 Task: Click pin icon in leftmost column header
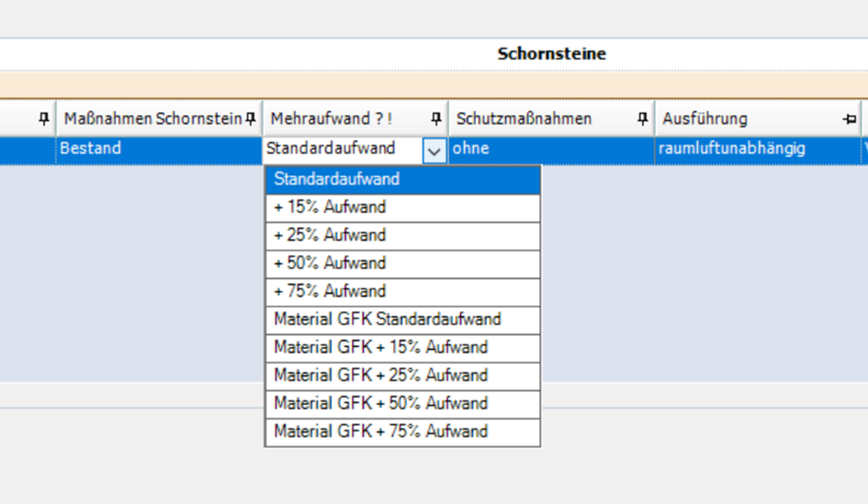44,118
